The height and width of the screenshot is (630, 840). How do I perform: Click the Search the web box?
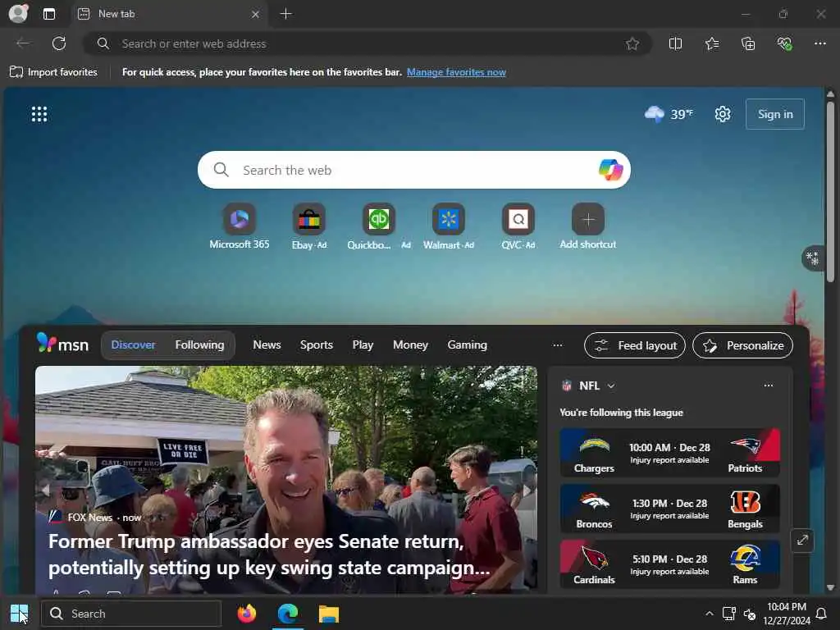pyautogui.click(x=413, y=170)
